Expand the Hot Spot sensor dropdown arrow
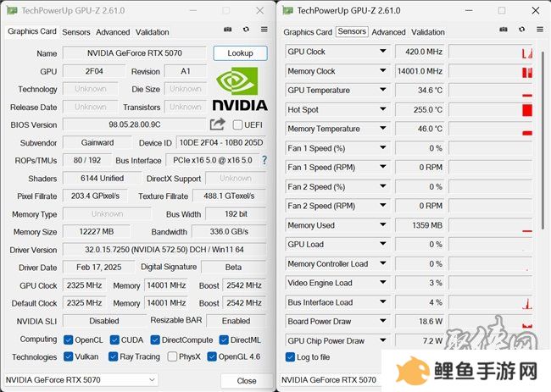The image size is (551, 392). tap(382, 109)
